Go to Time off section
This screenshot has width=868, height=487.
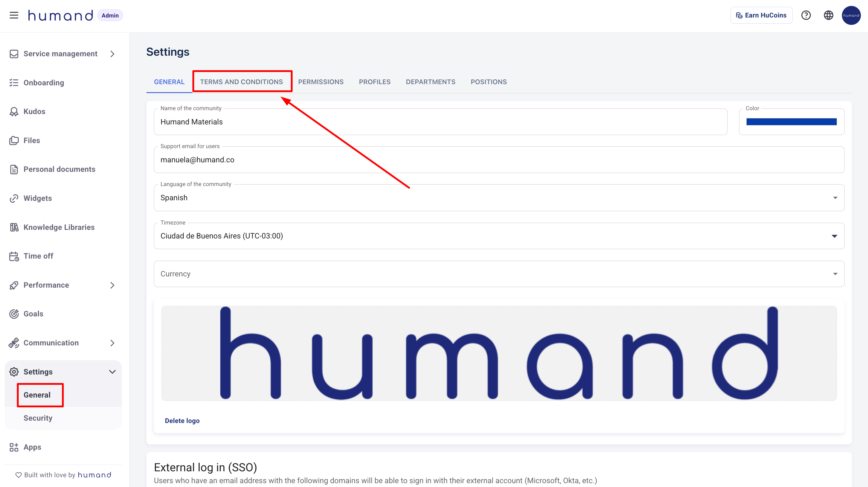tap(38, 256)
